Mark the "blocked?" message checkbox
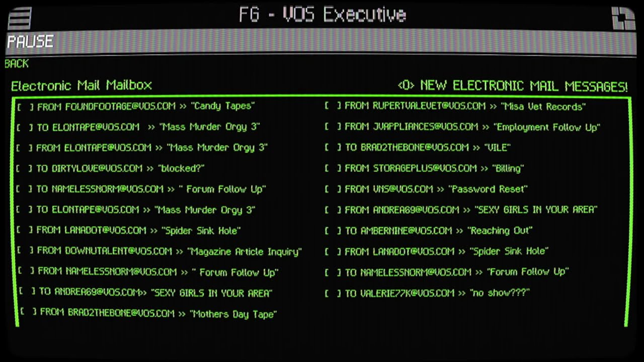 pos(25,168)
